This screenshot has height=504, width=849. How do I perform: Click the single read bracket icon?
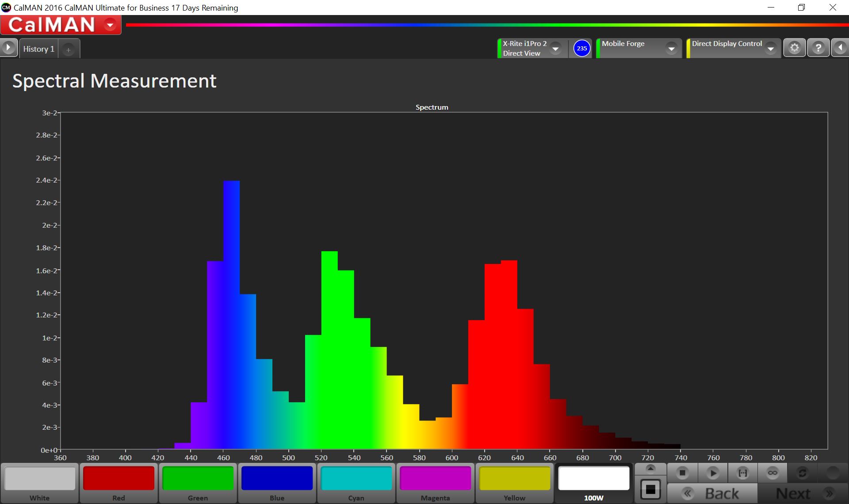pyautogui.click(x=743, y=473)
